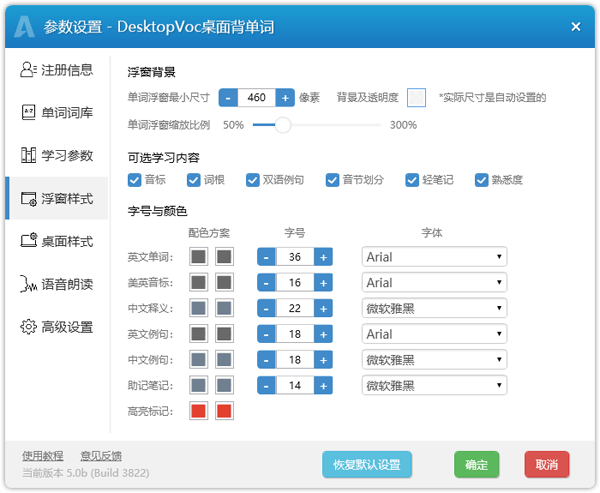Pick the first 高亮标记 red swatch
This screenshot has height=493, width=600.
point(199,411)
